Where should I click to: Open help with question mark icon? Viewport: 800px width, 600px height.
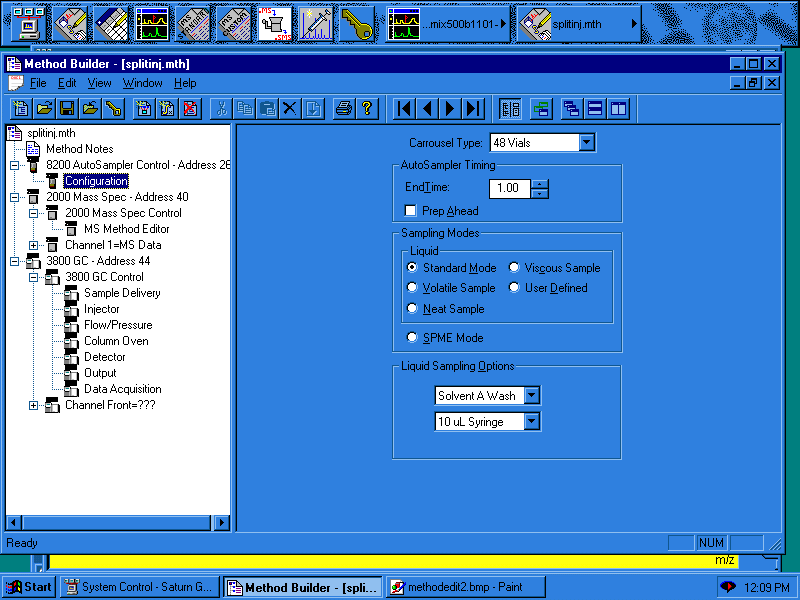click(x=367, y=109)
